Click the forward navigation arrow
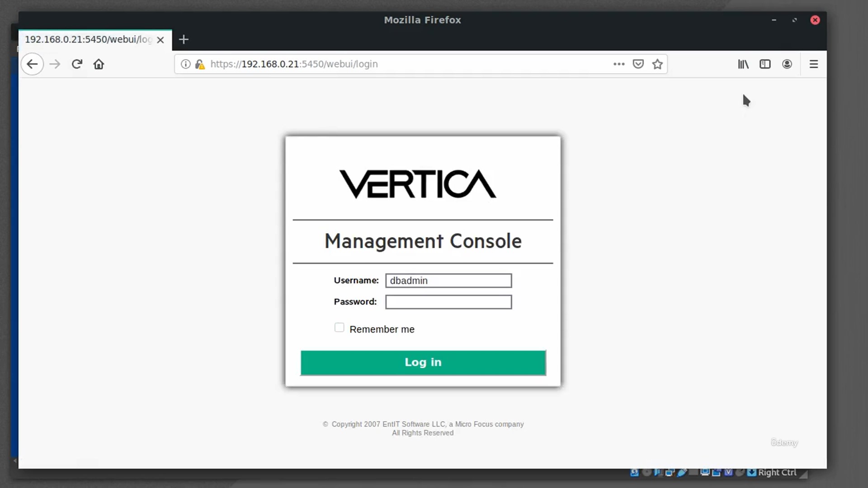868x488 pixels. click(x=55, y=64)
